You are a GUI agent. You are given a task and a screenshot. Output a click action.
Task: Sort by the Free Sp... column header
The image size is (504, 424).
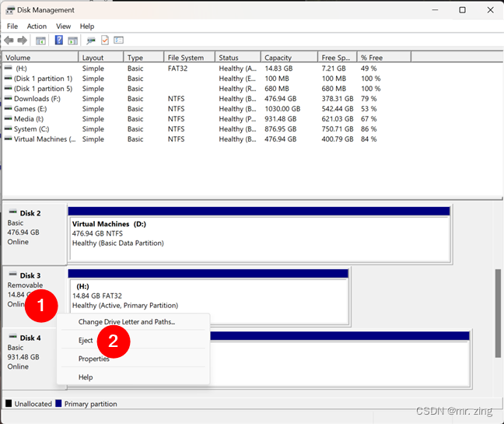(338, 58)
